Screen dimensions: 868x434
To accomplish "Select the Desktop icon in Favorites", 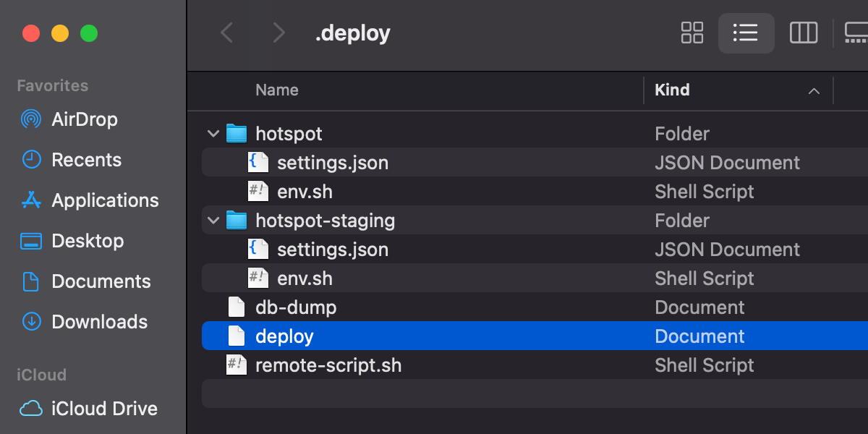I will [x=30, y=241].
